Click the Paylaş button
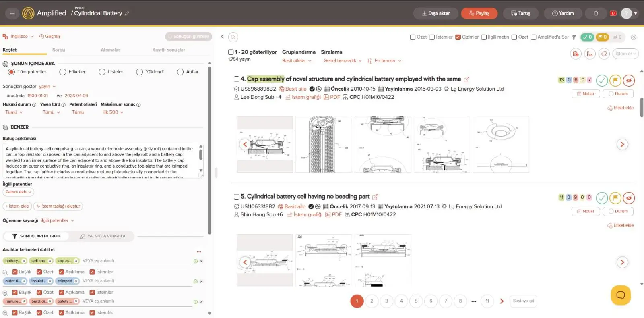This screenshot has height=318, width=644. tap(479, 13)
